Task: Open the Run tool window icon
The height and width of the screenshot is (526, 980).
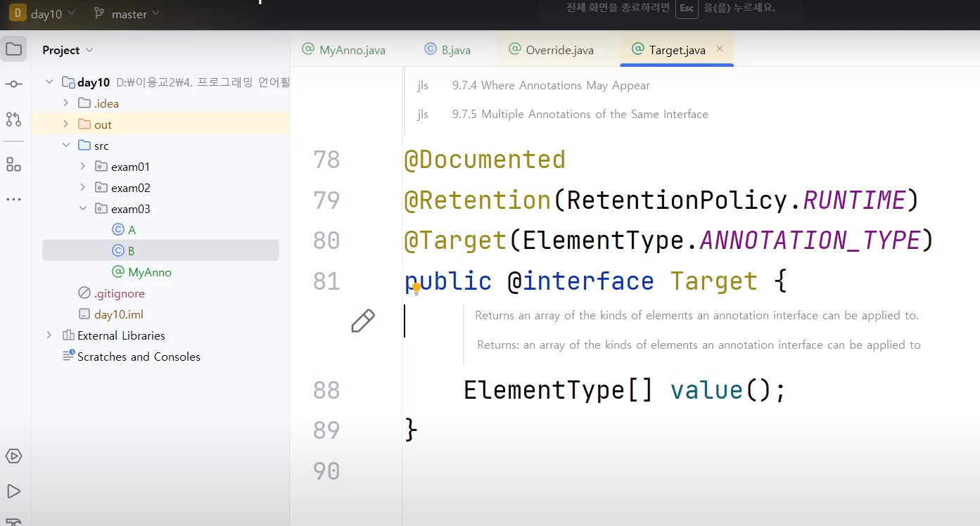Action: pos(13,491)
